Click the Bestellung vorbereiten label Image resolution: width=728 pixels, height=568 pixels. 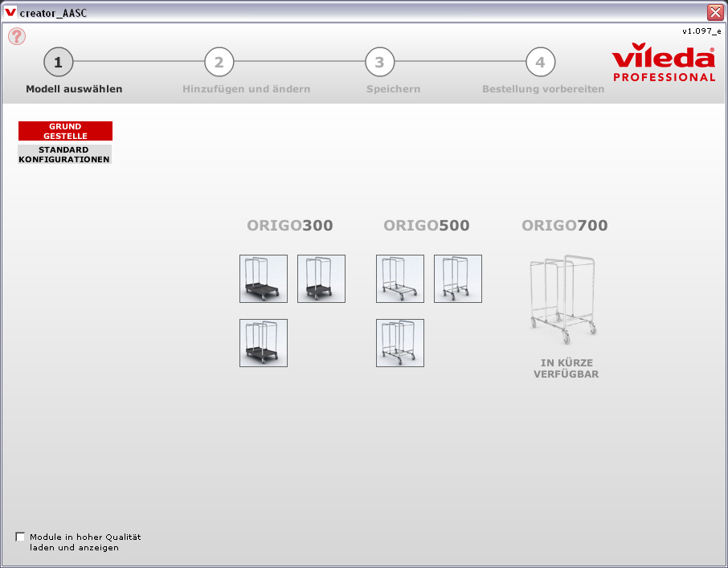tap(543, 89)
